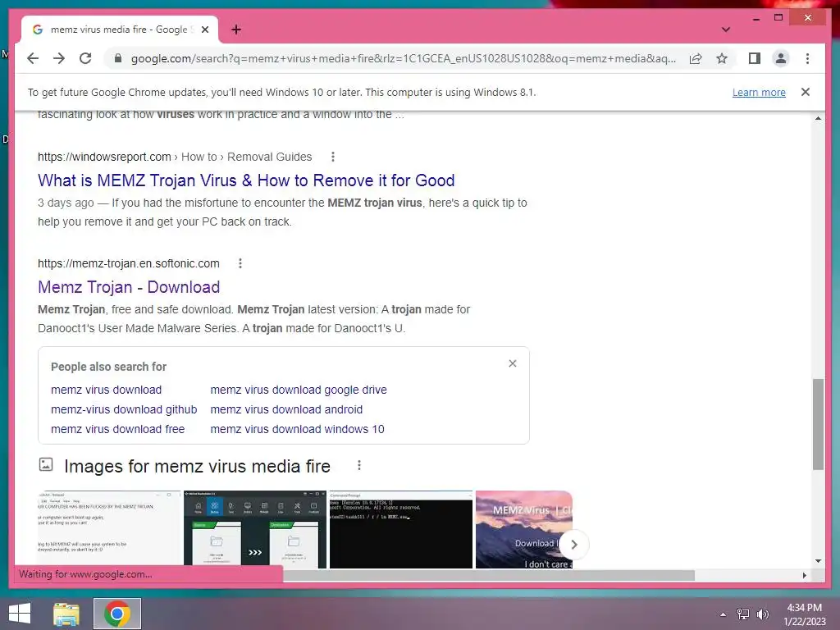Open the Notepad MEMZ message image thumbnail
Viewport: 840px width, 630px height.
point(109,529)
